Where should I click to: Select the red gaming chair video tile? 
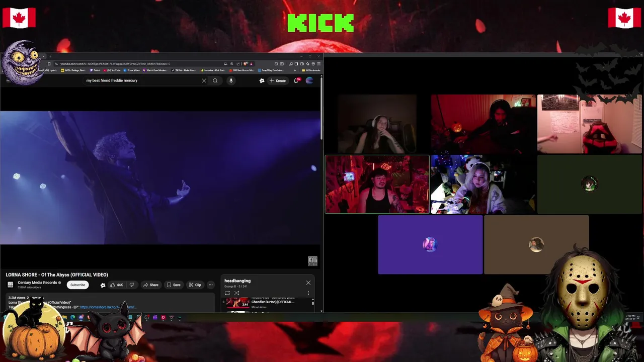point(590,124)
